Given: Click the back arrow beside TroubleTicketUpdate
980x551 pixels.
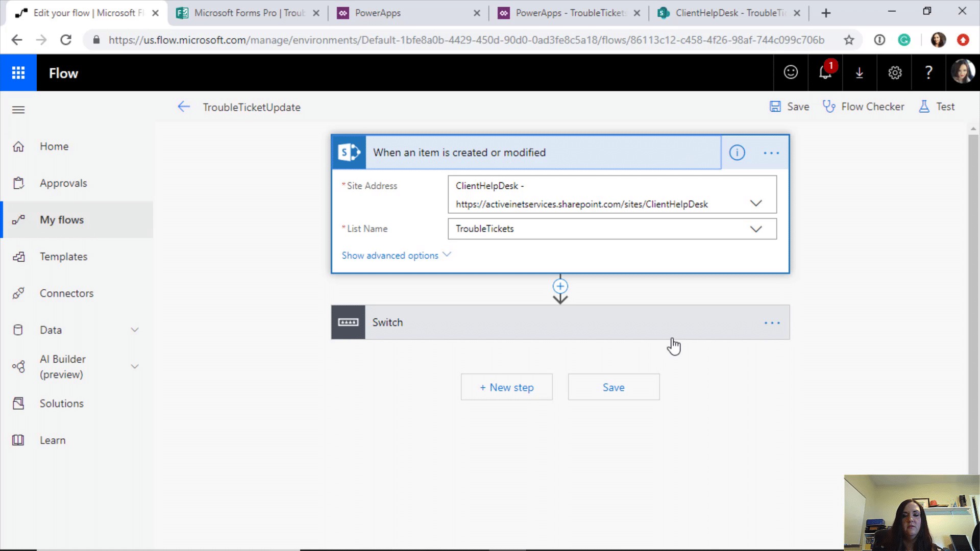Looking at the screenshot, I should click(x=184, y=107).
